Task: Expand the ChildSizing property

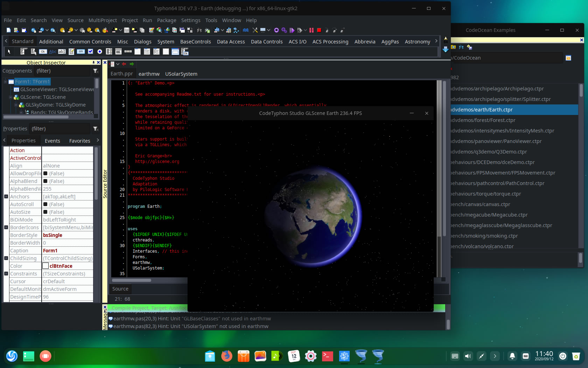Action: pos(6,258)
